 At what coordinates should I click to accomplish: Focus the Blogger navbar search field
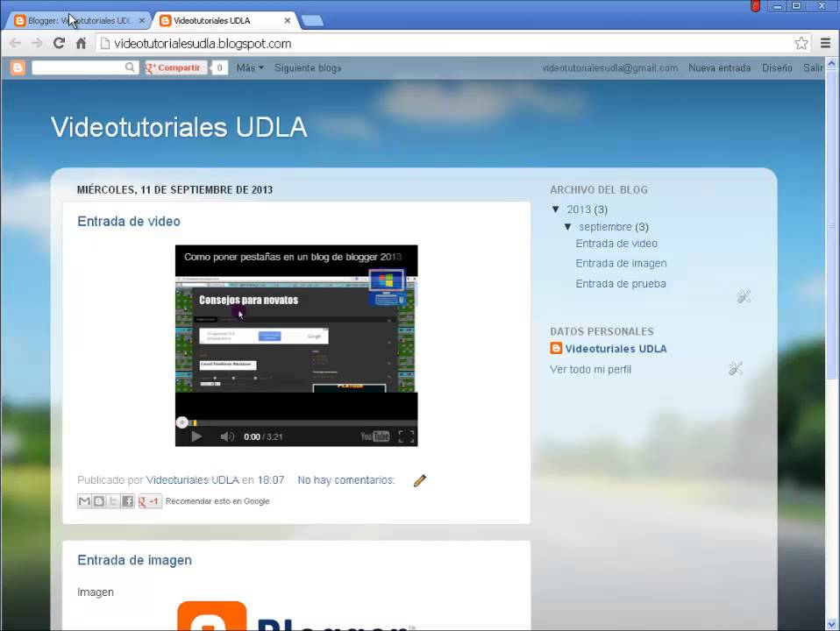pyautogui.click(x=78, y=67)
